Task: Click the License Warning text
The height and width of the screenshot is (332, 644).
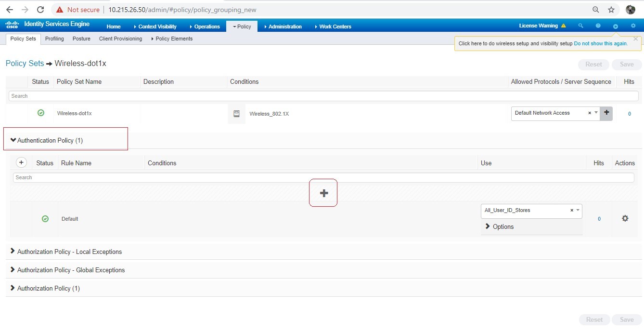Action: tap(538, 26)
